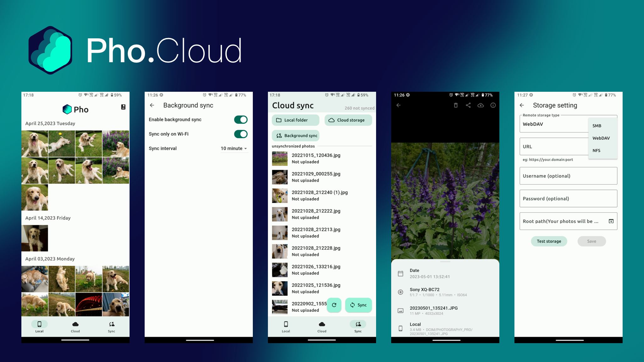Select NFS storage type option

click(x=597, y=151)
